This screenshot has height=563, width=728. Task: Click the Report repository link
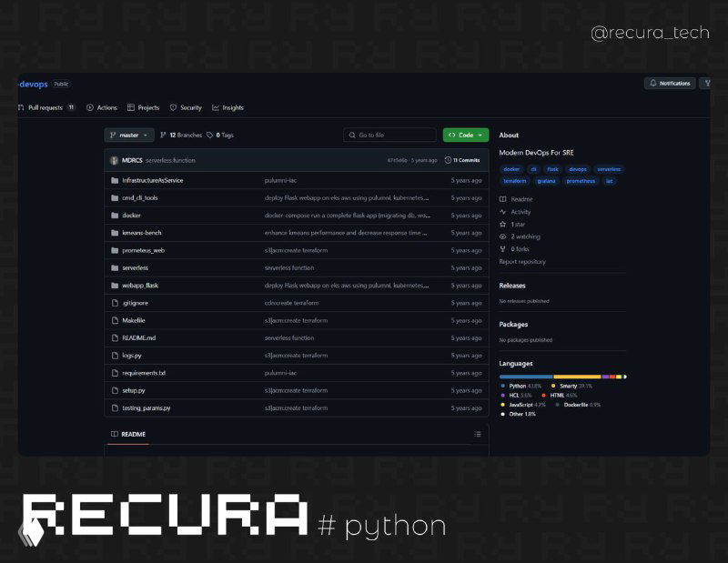pos(522,262)
